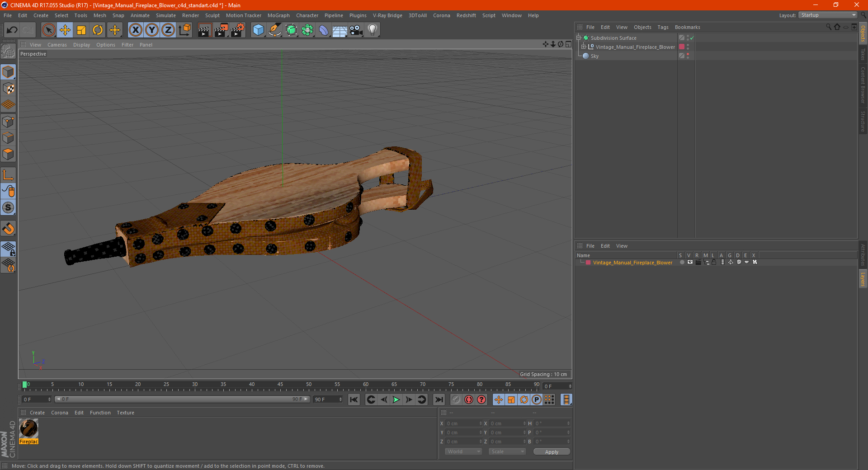Open viewport Display menu
The height and width of the screenshot is (470, 868).
point(81,45)
